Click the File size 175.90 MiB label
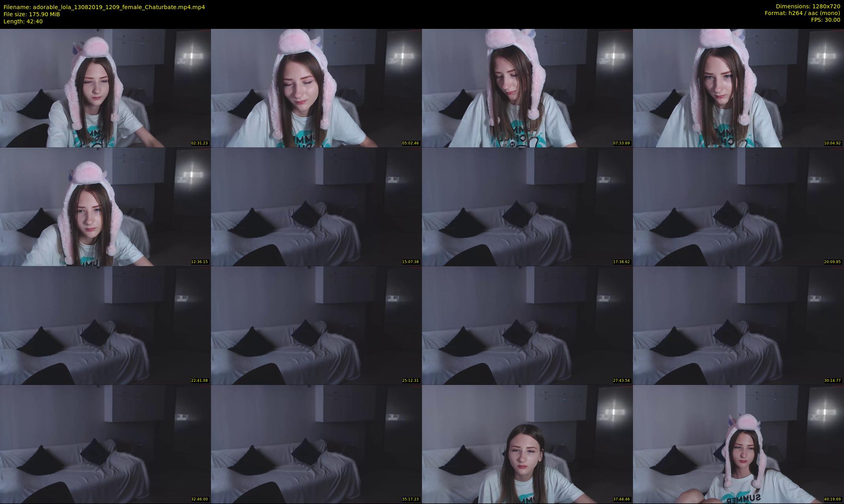Image resolution: width=844 pixels, height=504 pixels. point(32,14)
